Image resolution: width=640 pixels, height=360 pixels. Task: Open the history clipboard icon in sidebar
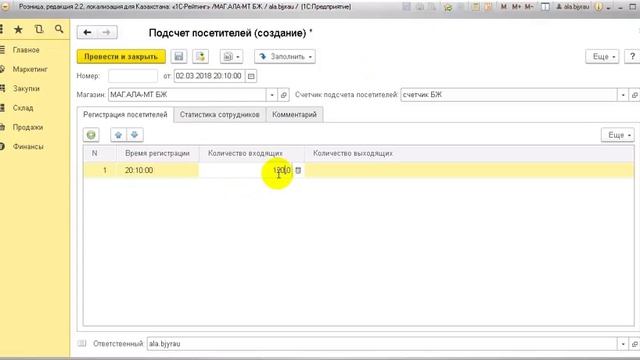(x=39, y=29)
